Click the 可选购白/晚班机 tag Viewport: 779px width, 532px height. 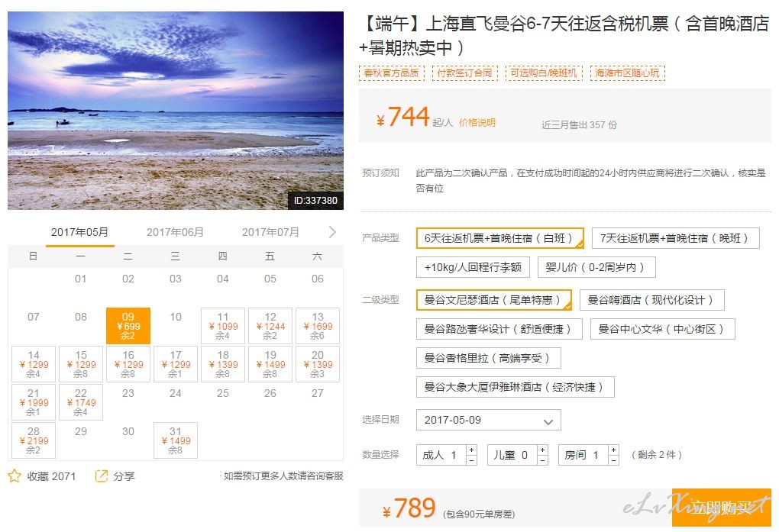(x=544, y=73)
